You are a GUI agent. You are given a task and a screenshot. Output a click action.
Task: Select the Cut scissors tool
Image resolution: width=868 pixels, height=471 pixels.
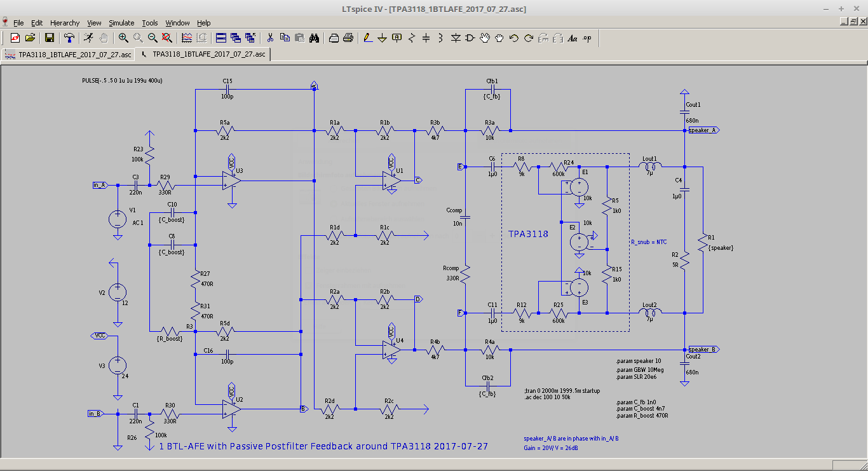(x=270, y=38)
